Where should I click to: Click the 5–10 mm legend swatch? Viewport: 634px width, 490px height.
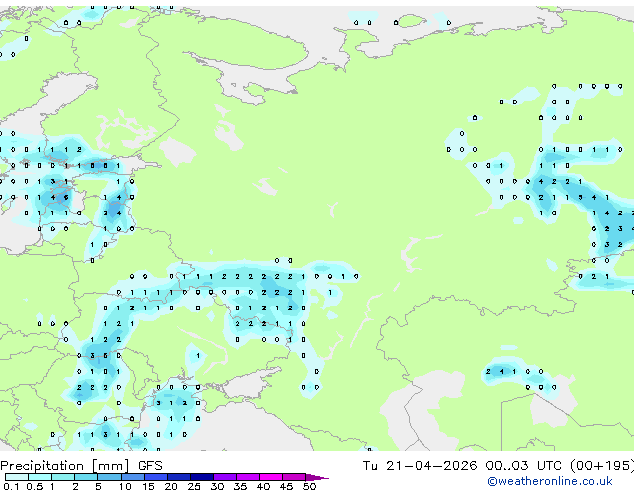109,477
